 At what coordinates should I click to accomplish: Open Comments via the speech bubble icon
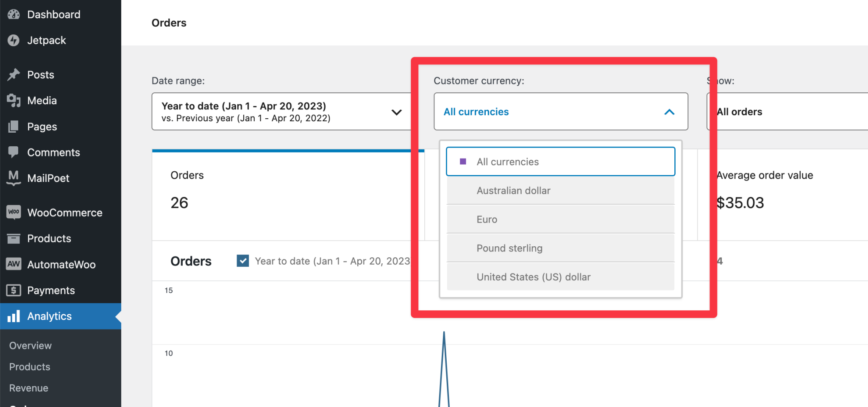click(x=14, y=152)
